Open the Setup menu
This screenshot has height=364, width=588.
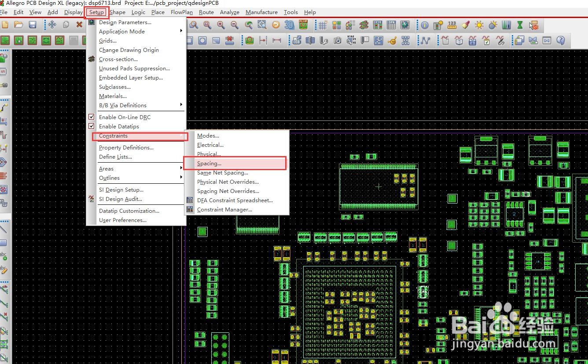[x=96, y=12]
